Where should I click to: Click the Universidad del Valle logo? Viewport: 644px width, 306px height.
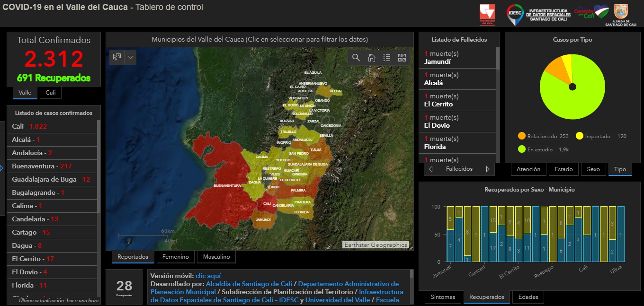click(487, 14)
